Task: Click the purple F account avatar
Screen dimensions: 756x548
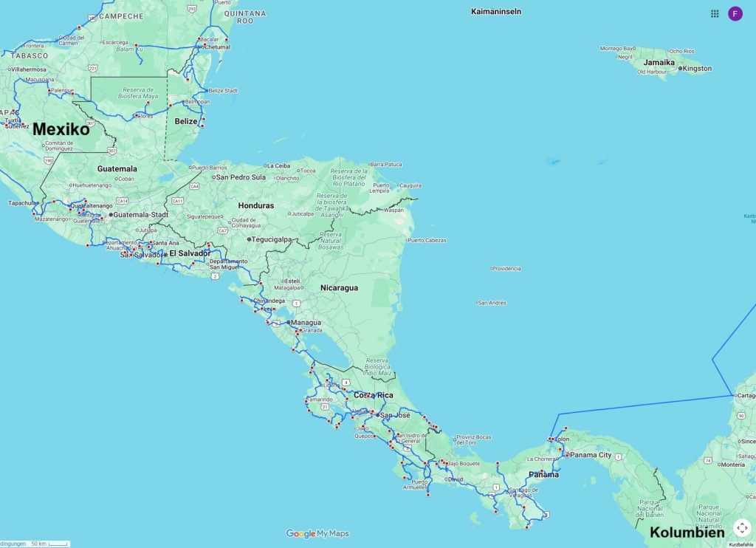Action: 735,13
